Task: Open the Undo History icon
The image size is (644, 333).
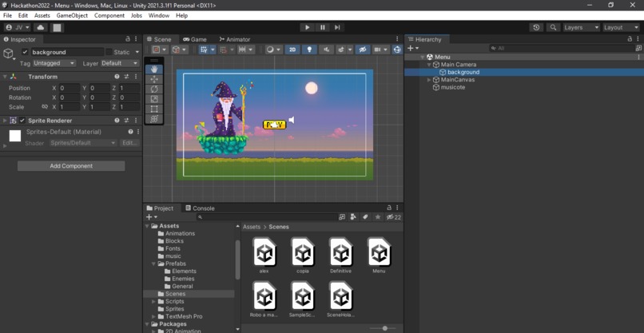Action: 536,27
